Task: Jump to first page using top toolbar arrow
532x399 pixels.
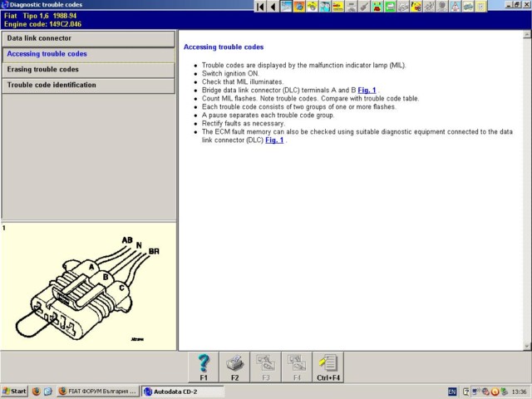Action: pos(260,7)
